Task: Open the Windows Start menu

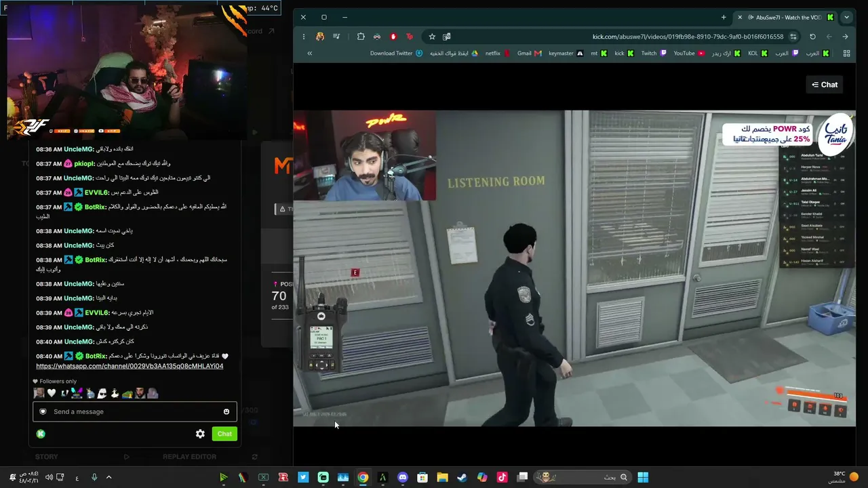Action: [x=643, y=477]
